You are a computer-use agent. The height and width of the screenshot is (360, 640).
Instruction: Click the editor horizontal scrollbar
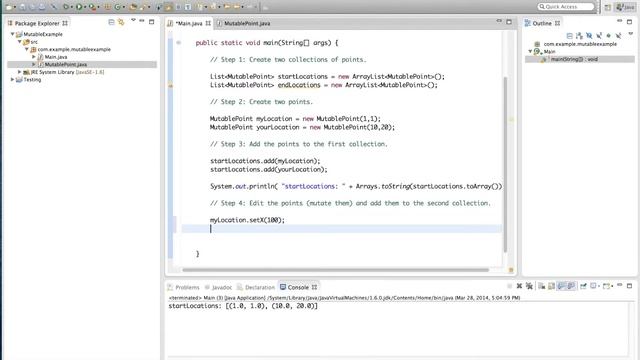click(336, 270)
